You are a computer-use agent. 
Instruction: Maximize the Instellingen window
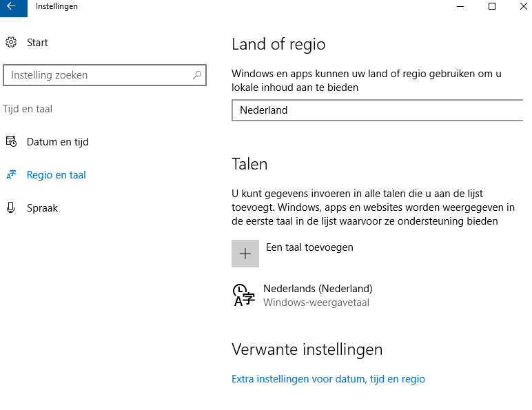click(492, 7)
